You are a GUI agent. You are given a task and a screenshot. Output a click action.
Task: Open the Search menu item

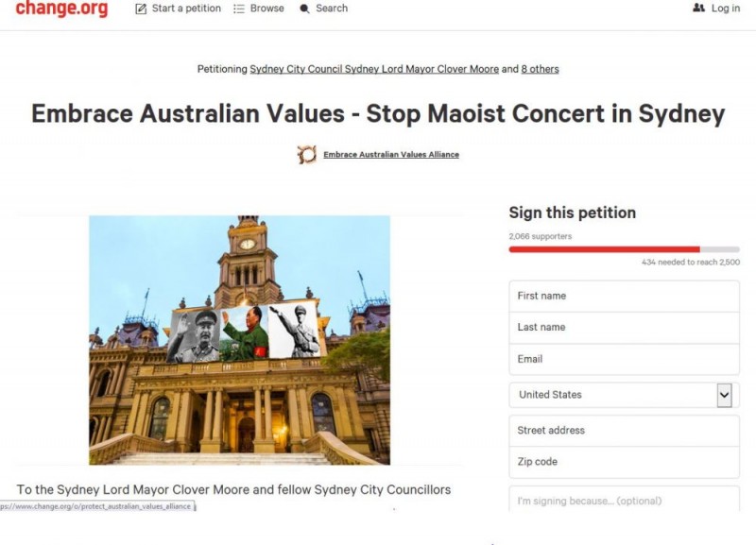point(332,9)
